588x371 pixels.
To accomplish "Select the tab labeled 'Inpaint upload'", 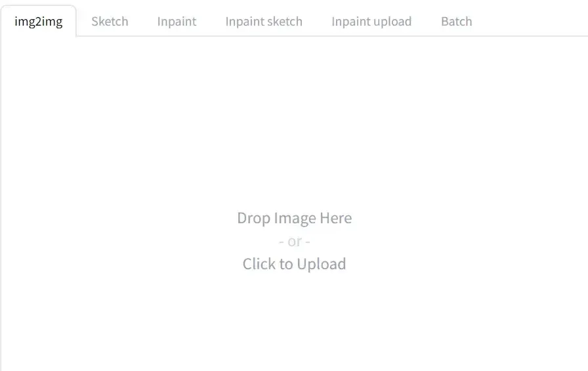I will tap(371, 22).
